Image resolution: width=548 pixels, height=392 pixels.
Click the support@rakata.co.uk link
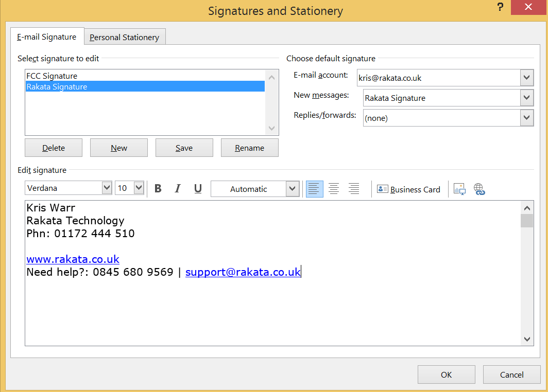(243, 272)
